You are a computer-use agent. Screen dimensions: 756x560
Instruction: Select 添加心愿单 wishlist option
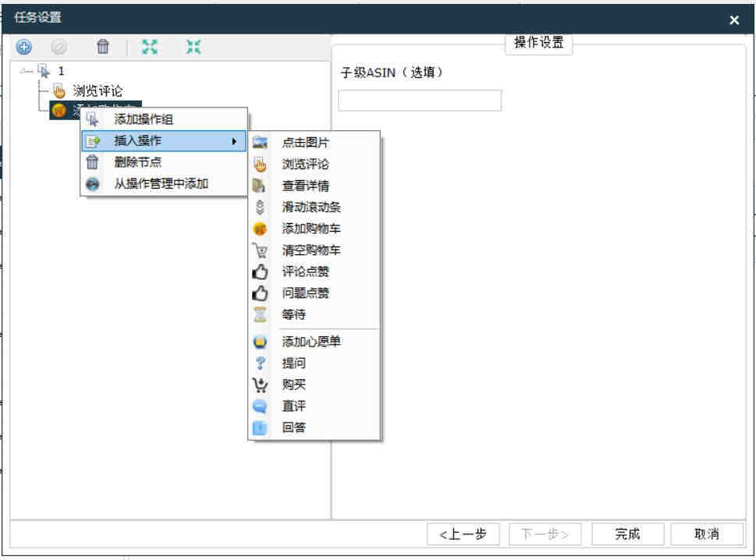point(311,342)
